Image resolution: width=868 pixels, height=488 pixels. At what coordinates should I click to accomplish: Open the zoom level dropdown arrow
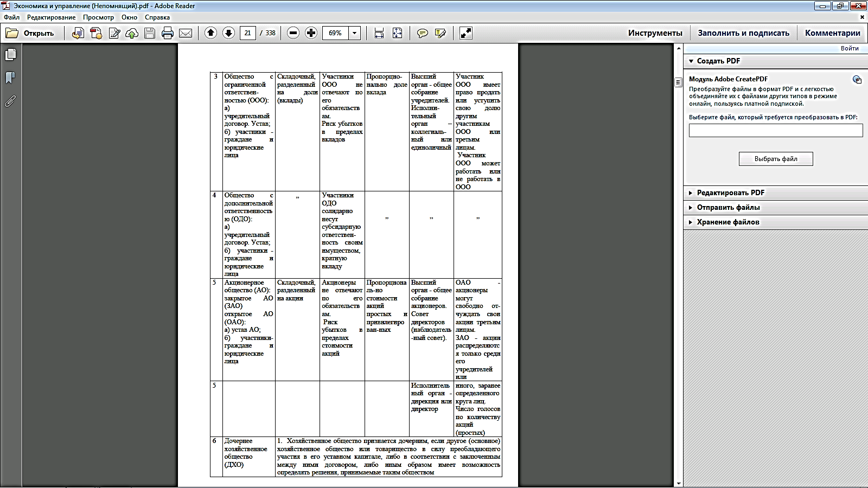[354, 33]
